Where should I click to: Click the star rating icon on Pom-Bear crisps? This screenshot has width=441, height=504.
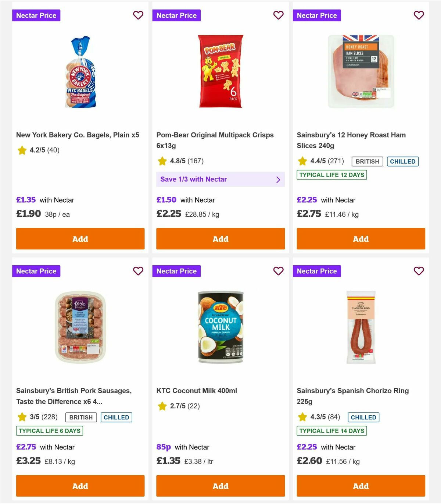tap(162, 161)
